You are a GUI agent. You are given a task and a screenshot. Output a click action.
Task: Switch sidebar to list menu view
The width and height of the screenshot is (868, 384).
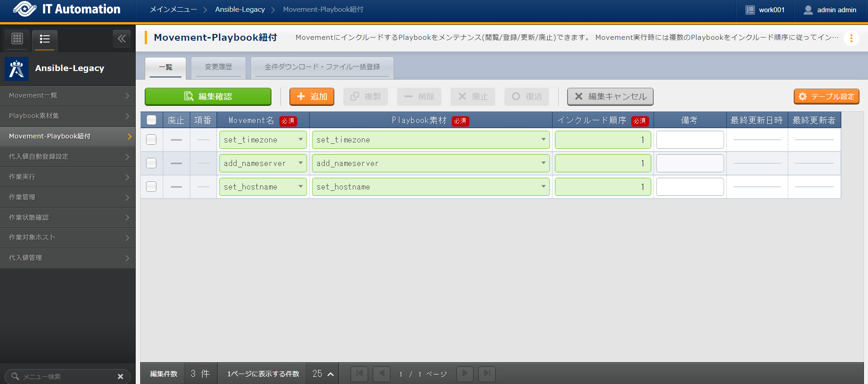click(44, 39)
